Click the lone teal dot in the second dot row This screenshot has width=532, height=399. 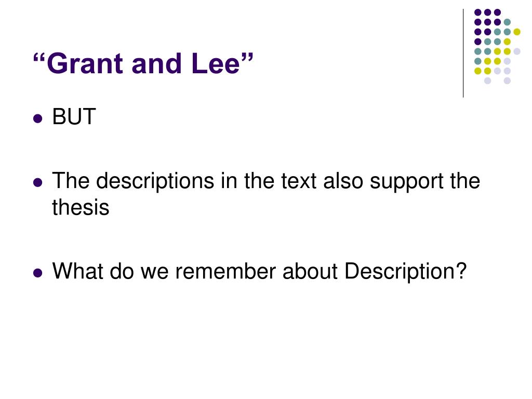point(507,22)
